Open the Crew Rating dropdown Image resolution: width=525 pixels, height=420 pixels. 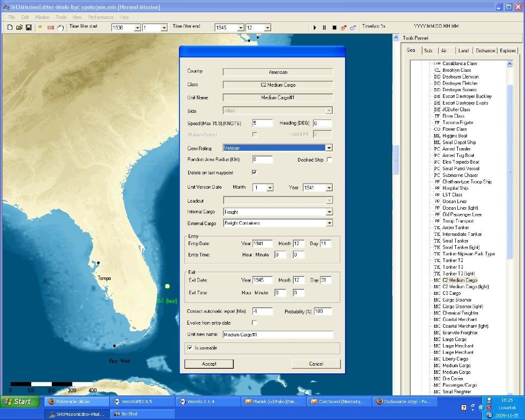click(329, 148)
